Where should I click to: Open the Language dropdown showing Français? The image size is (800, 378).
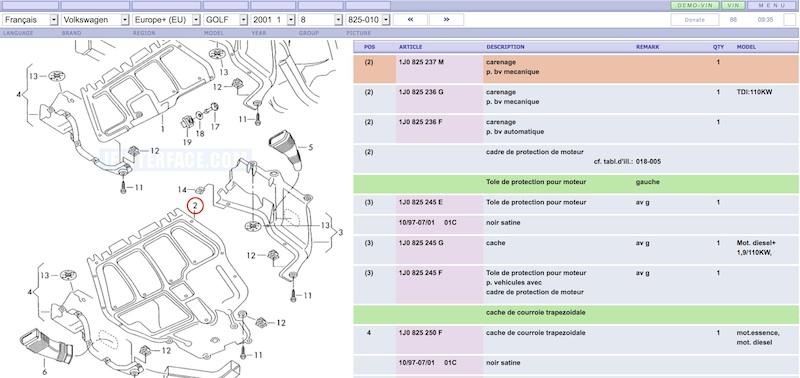30,20
